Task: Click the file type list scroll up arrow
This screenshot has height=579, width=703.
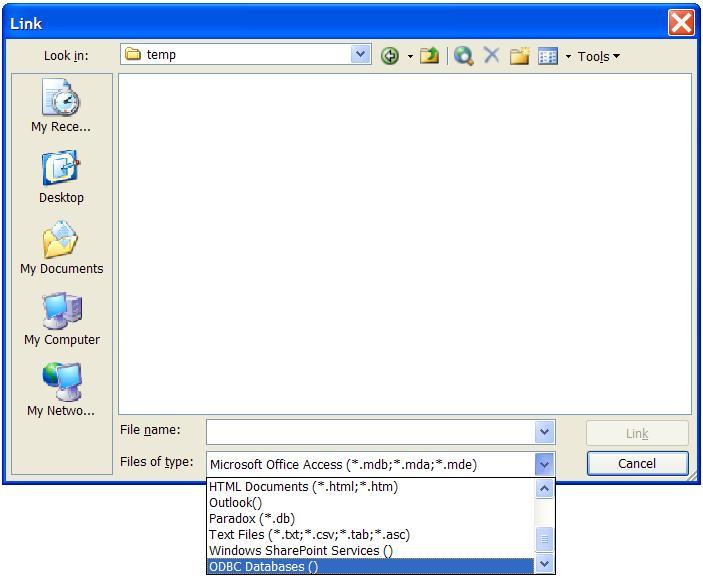Action: (x=544, y=488)
